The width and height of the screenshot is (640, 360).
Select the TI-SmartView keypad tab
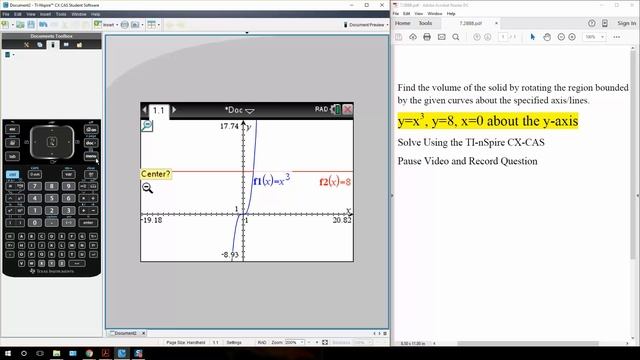point(53,44)
